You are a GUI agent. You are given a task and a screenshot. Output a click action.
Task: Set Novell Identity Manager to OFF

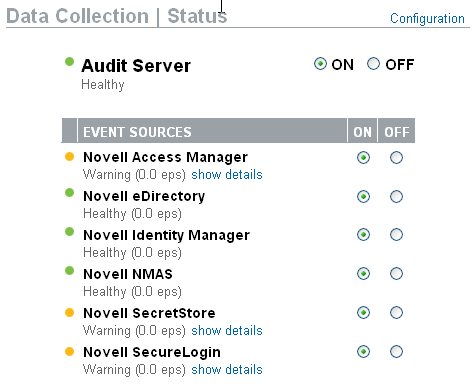tap(396, 235)
